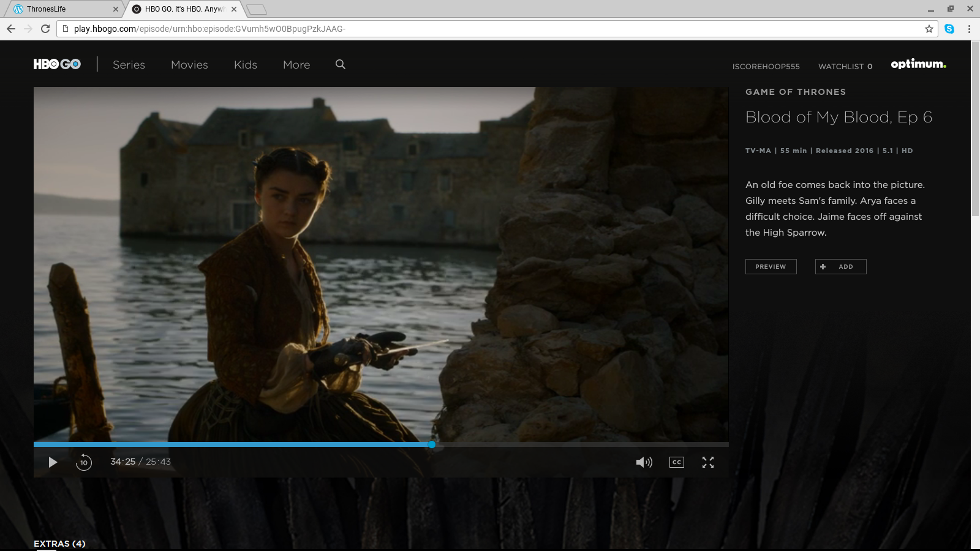The height and width of the screenshot is (551, 980).
Task: Click the HBO GO logo
Action: click(57, 64)
